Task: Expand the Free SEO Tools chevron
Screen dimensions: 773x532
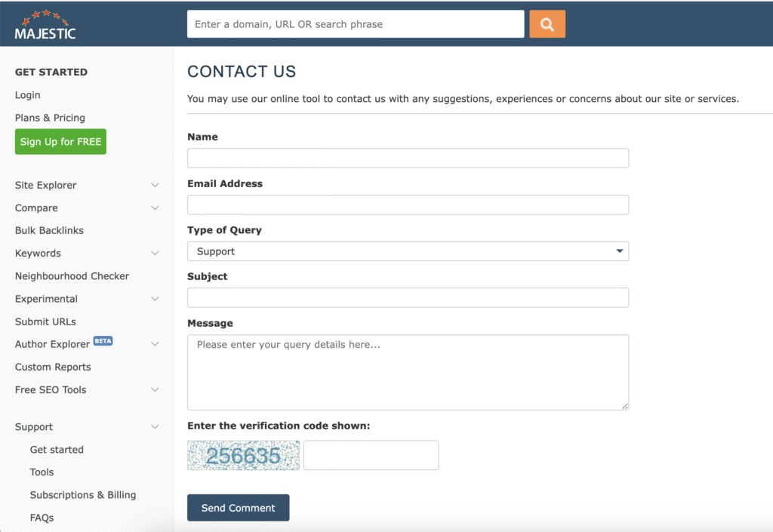Action: 155,389
